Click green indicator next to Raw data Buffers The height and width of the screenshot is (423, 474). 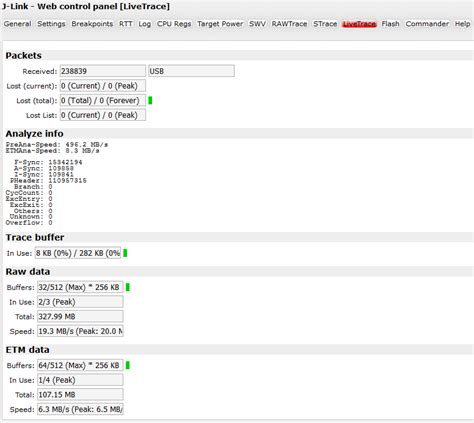coord(128,287)
